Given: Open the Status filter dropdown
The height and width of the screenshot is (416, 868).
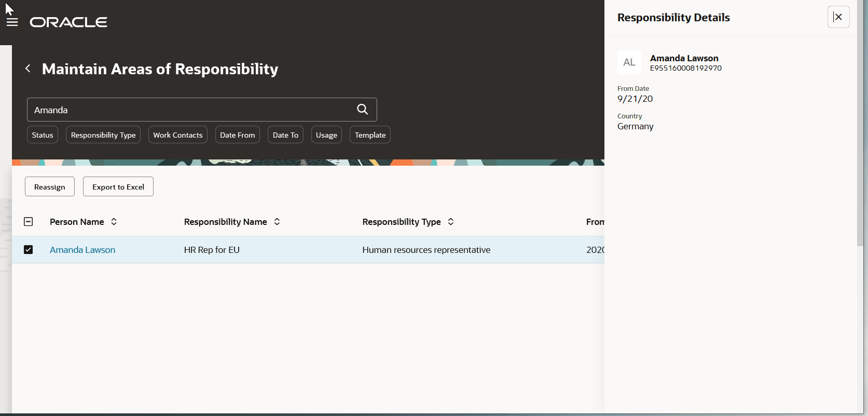Looking at the screenshot, I should (43, 135).
